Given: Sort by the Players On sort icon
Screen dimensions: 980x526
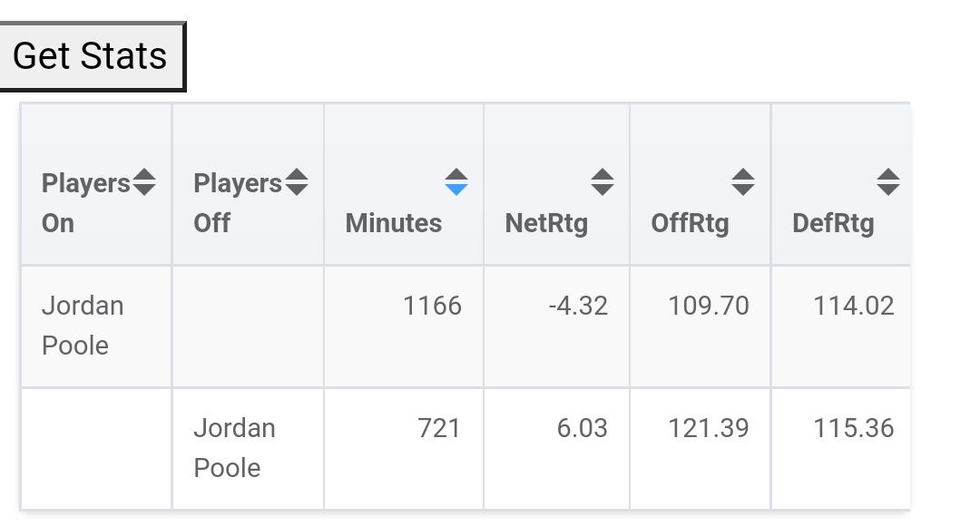Looking at the screenshot, I should (144, 182).
